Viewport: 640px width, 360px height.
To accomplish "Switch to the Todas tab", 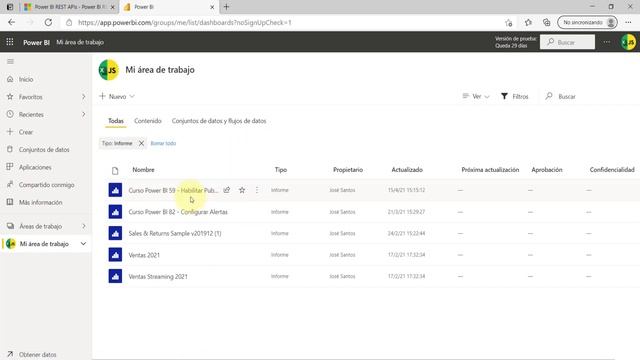I will click(x=116, y=121).
